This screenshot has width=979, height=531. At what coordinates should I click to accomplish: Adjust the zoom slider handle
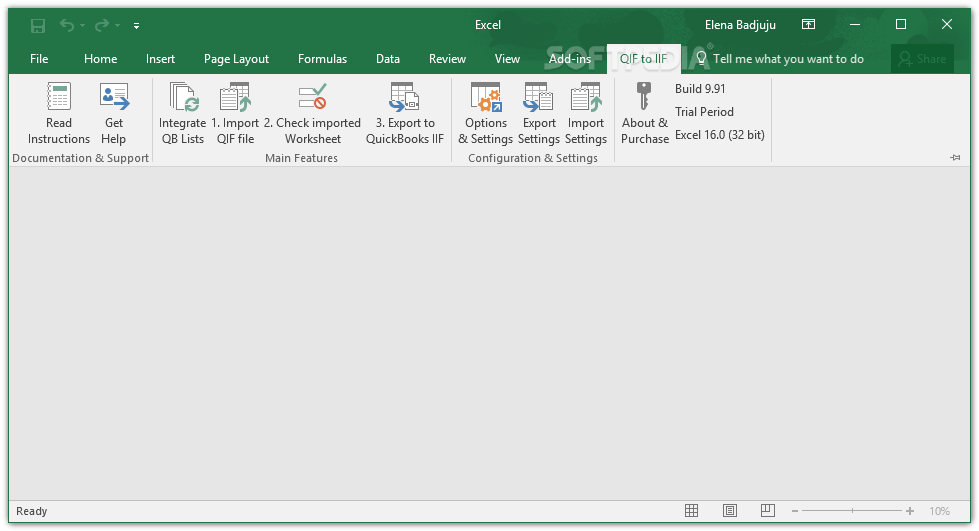[x=852, y=511]
